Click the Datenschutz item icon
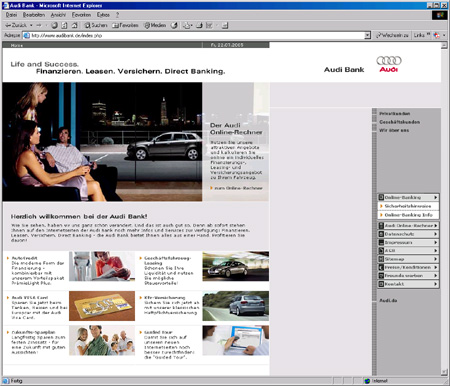 click(381, 234)
